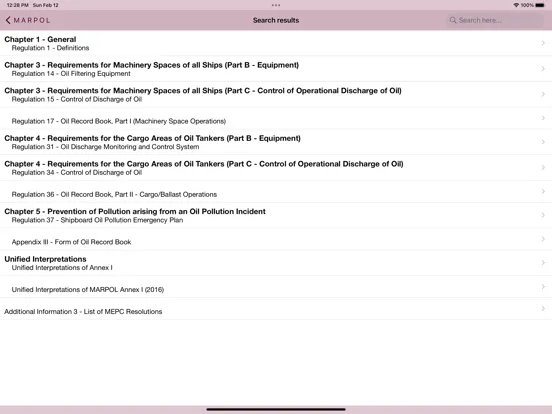Click chevron on Annex I (2016) row

pyautogui.click(x=543, y=287)
